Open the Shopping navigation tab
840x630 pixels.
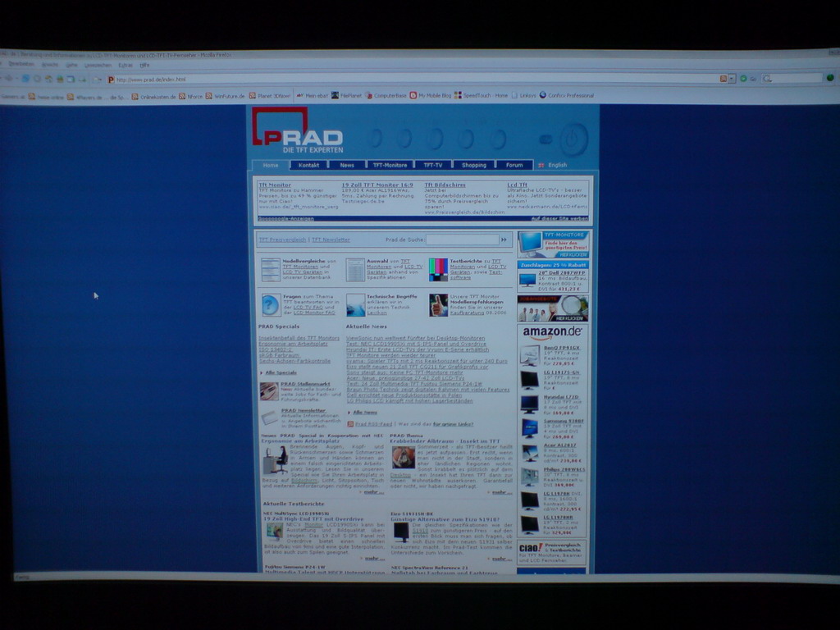473,165
